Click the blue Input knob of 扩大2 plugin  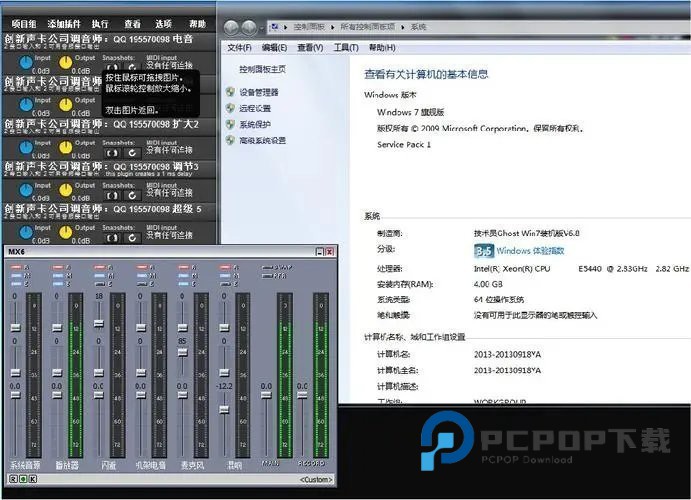(26, 148)
